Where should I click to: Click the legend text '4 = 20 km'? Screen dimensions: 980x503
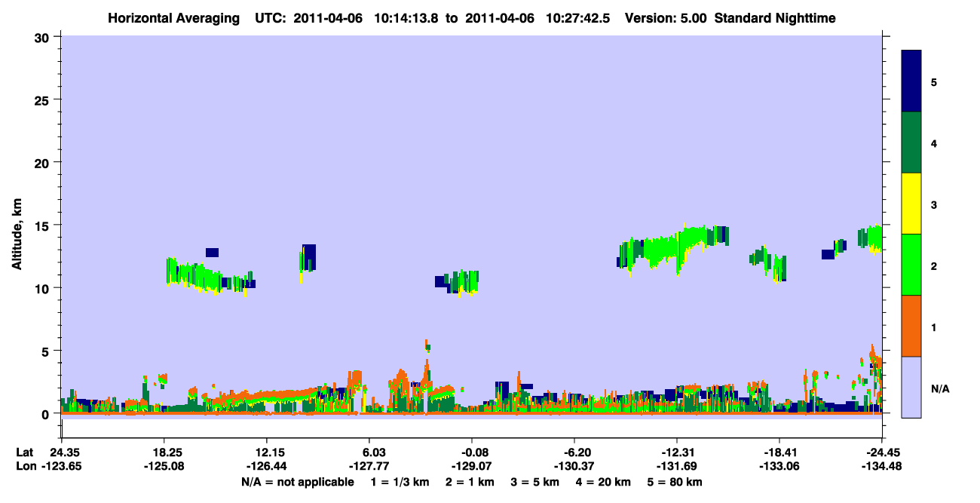(604, 482)
